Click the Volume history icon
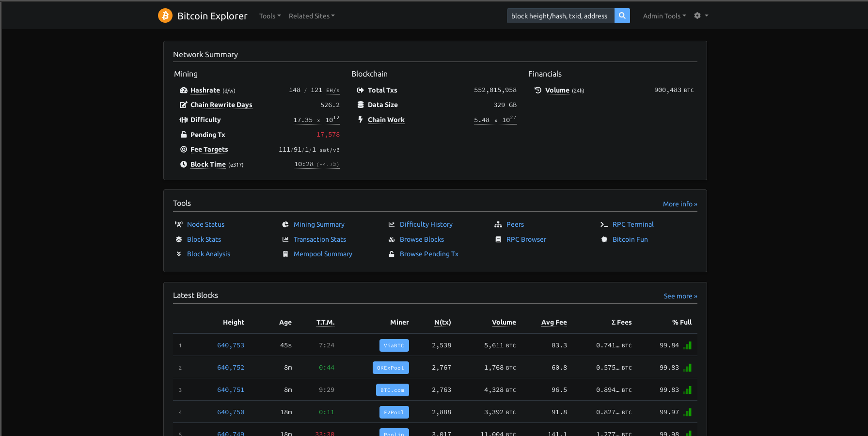Viewport: 868px width, 436px height. (538, 90)
